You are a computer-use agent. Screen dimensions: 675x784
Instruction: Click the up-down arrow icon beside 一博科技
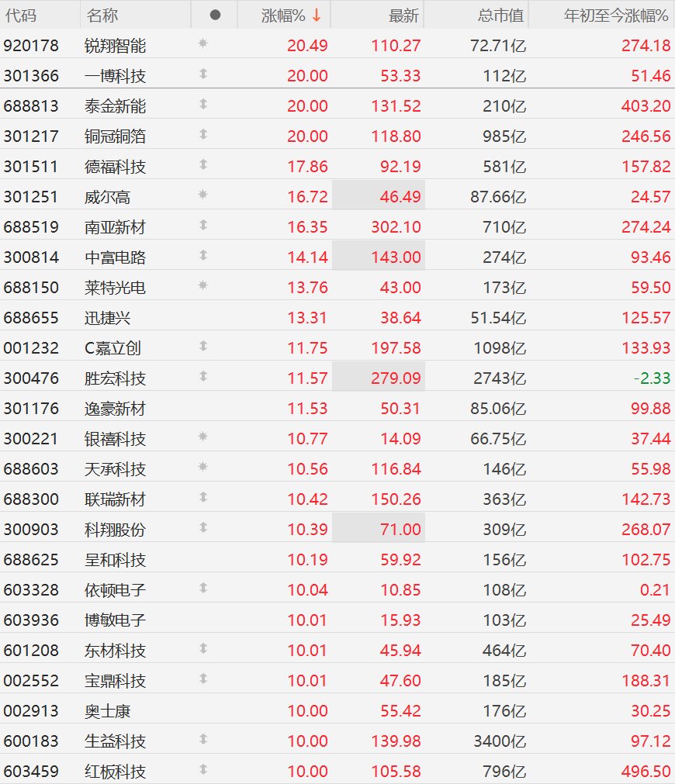coord(202,74)
